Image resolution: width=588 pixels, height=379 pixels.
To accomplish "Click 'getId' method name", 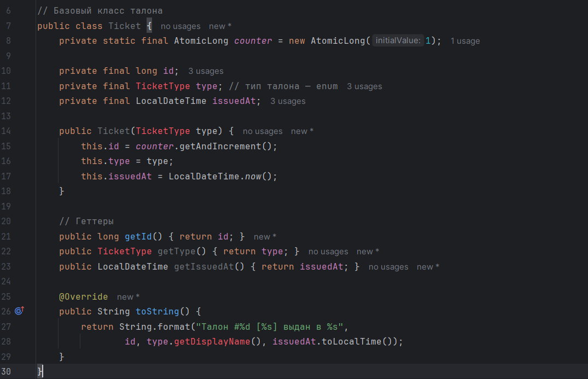I will coord(138,237).
